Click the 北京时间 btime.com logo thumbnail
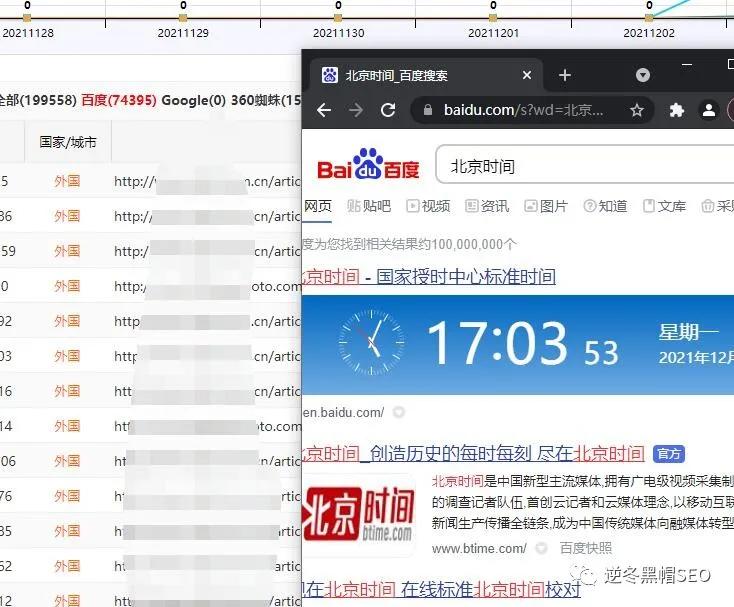Screen dimensions: 734x607 [359, 515]
